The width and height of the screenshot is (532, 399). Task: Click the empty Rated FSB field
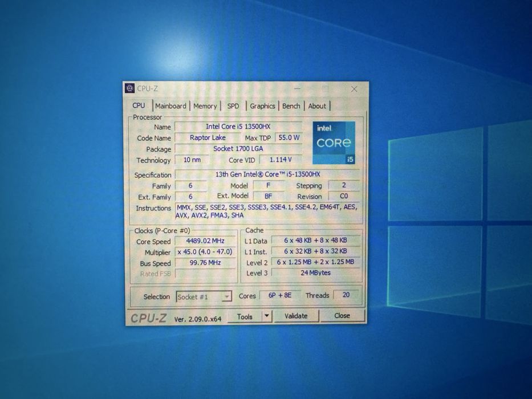pos(205,274)
